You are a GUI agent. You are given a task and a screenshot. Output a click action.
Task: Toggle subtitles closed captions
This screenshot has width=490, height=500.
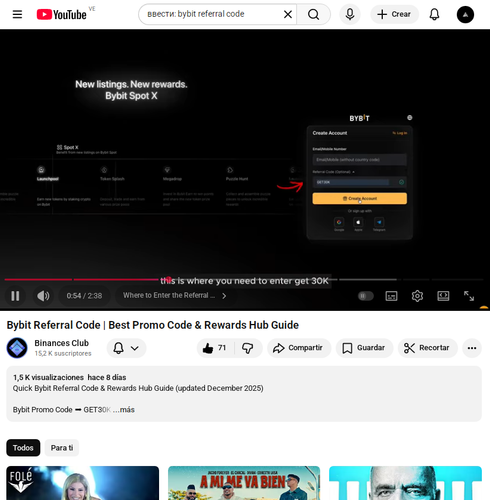pos(391,296)
